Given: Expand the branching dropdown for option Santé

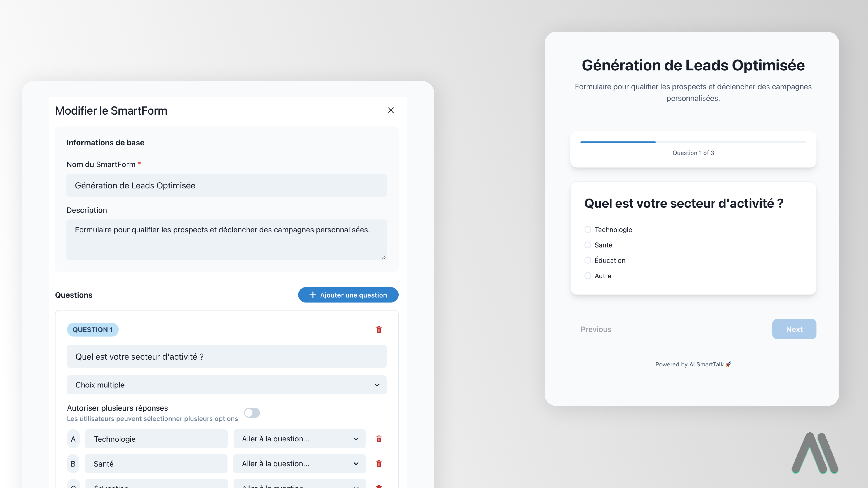Looking at the screenshot, I should point(299,463).
